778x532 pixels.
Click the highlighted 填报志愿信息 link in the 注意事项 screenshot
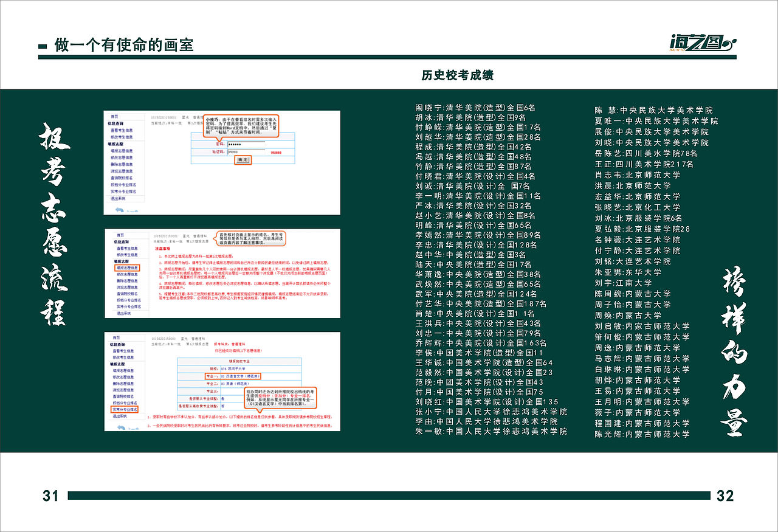pyautogui.click(x=127, y=268)
